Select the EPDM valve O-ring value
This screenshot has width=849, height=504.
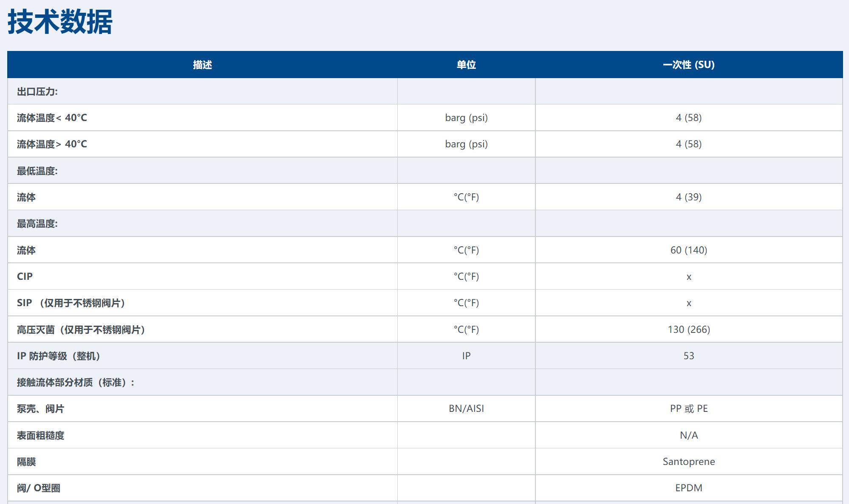(689, 488)
